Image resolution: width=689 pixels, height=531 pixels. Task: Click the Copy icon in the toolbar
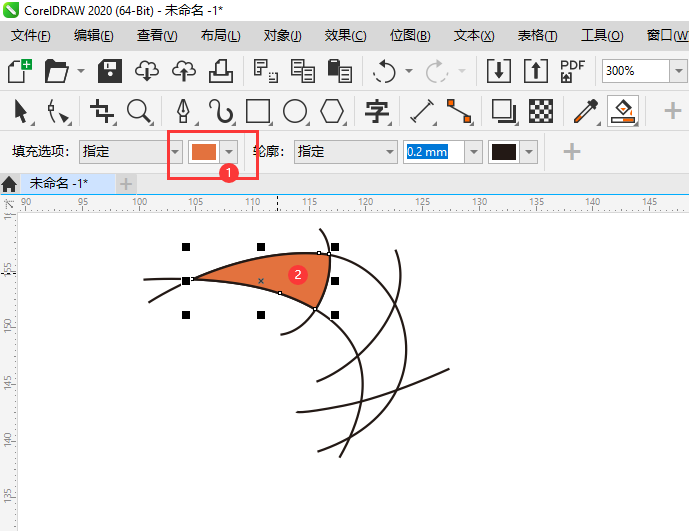coord(303,71)
